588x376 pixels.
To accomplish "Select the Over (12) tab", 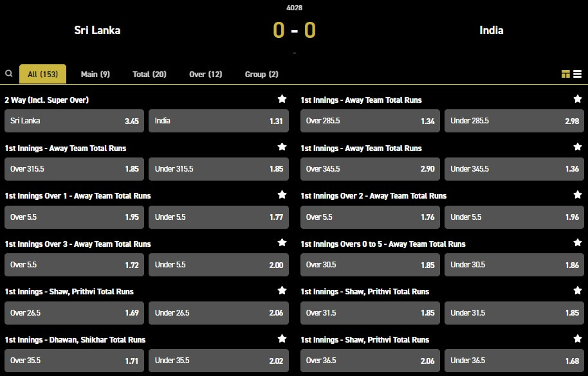I will 205,75.
